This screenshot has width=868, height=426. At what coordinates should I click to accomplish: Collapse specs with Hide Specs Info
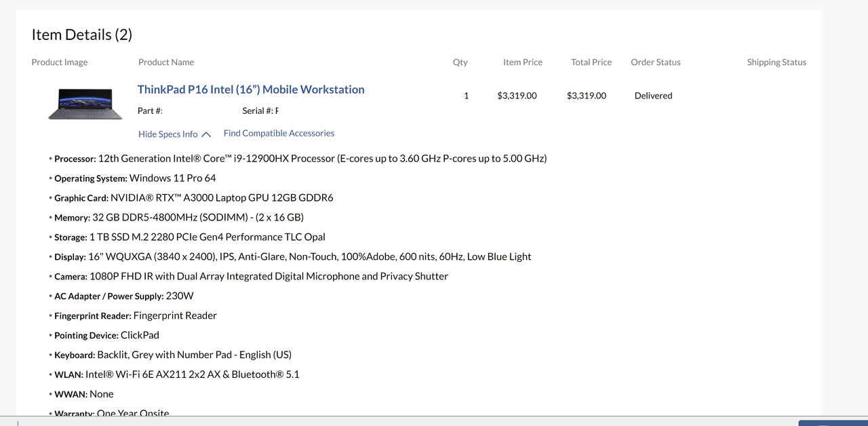(168, 134)
